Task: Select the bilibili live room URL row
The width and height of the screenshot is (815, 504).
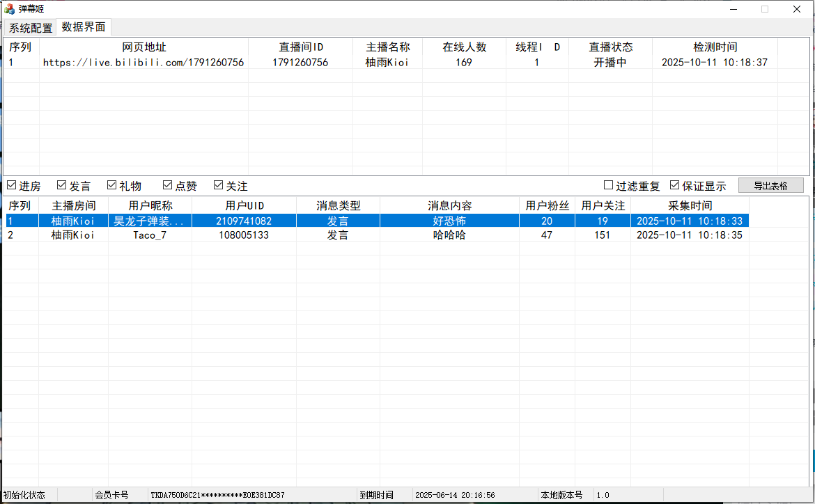Action: [x=143, y=63]
